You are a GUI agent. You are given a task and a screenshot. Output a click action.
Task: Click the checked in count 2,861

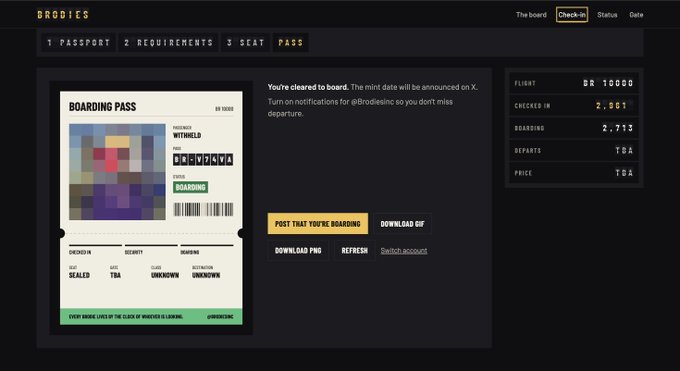click(611, 106)
